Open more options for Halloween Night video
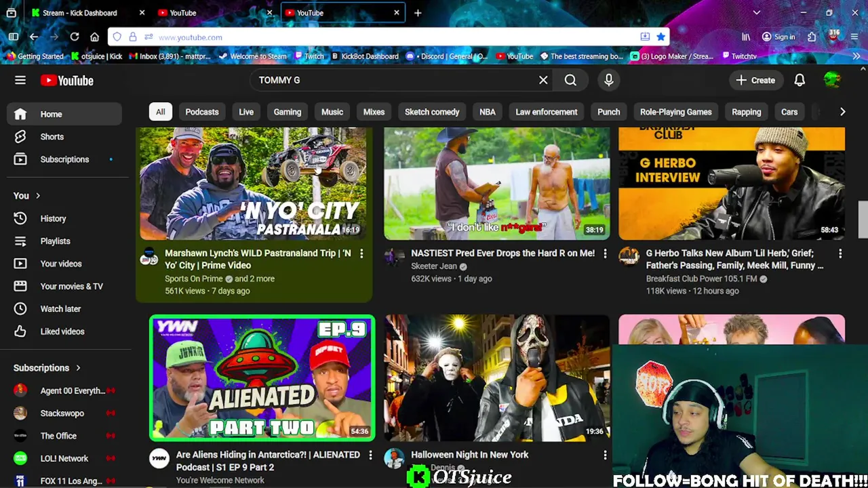This screenshot has width=868, height=488. coord(605,455)
